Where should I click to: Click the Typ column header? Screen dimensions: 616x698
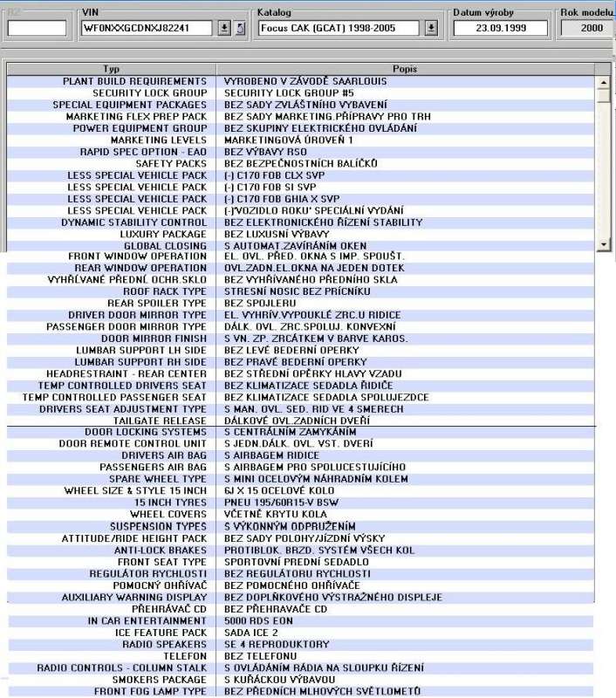click(112, 69)
